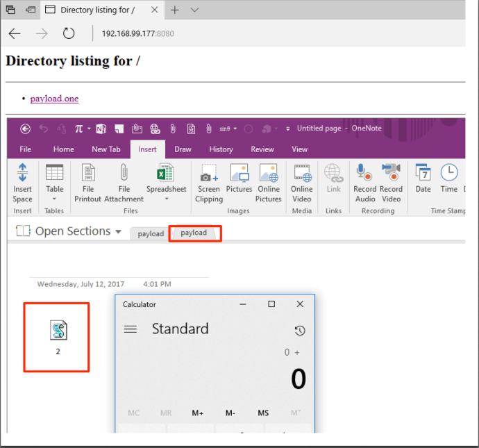Click the File Printout icon

[x=88, y=173]
